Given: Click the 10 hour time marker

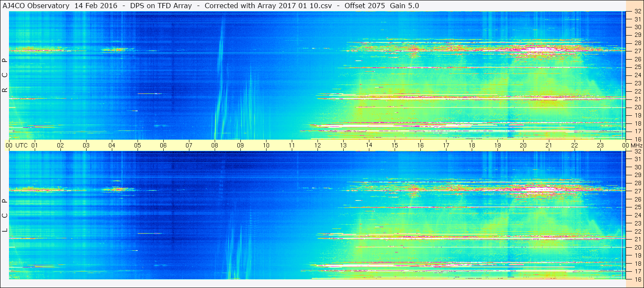Looking at the screenshot, I should (266, 145).
